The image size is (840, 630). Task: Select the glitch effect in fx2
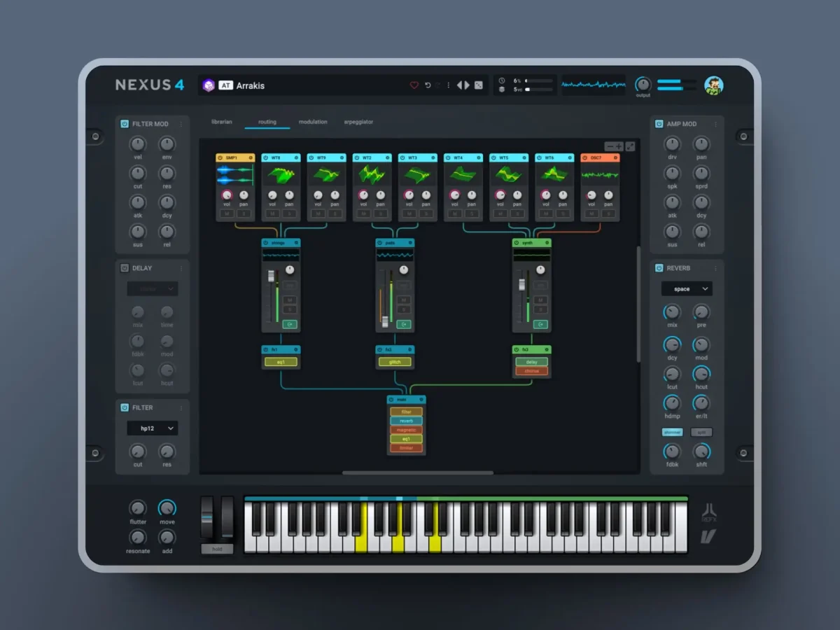pyautogui.click(x=395, y=362)
